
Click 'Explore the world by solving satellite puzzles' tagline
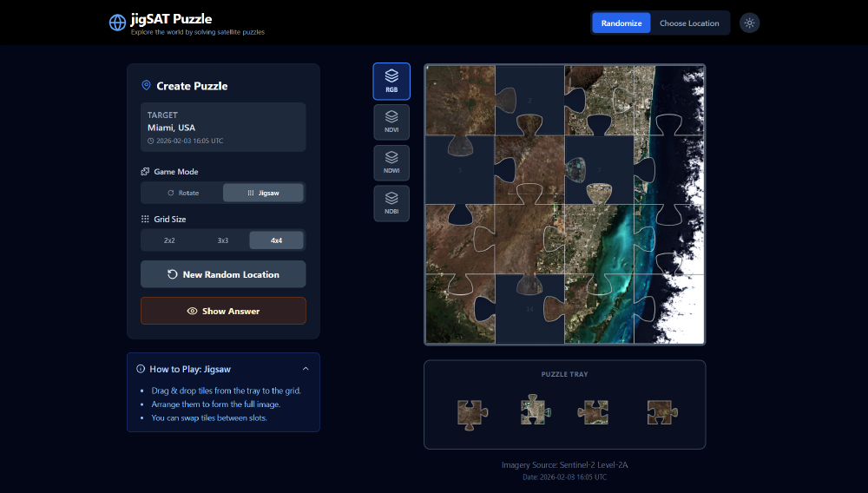point(198,32)
